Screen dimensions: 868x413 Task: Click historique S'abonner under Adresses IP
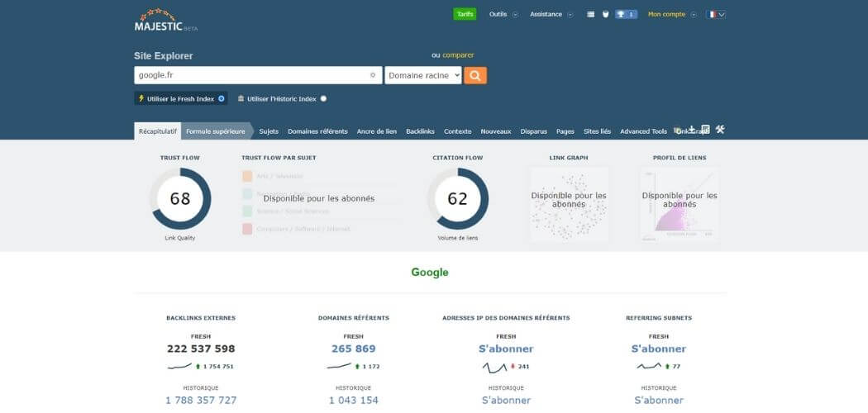[x=506, y=401]
